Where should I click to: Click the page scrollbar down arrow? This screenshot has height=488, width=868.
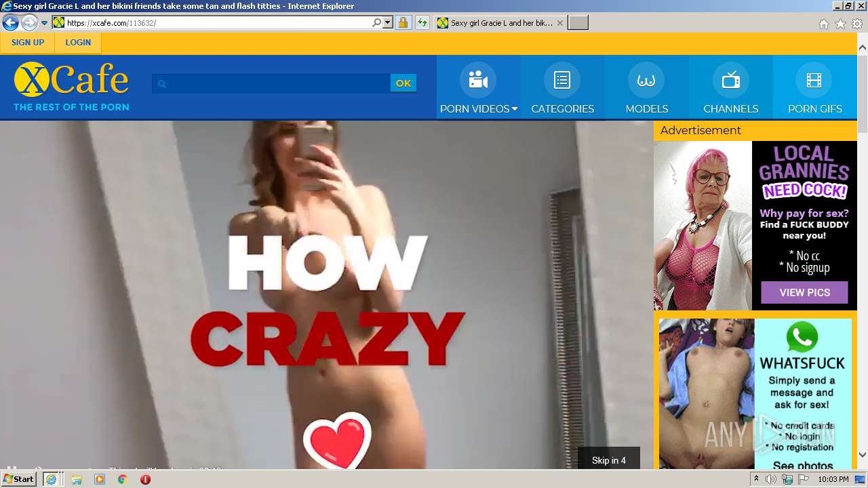point(863,455)
